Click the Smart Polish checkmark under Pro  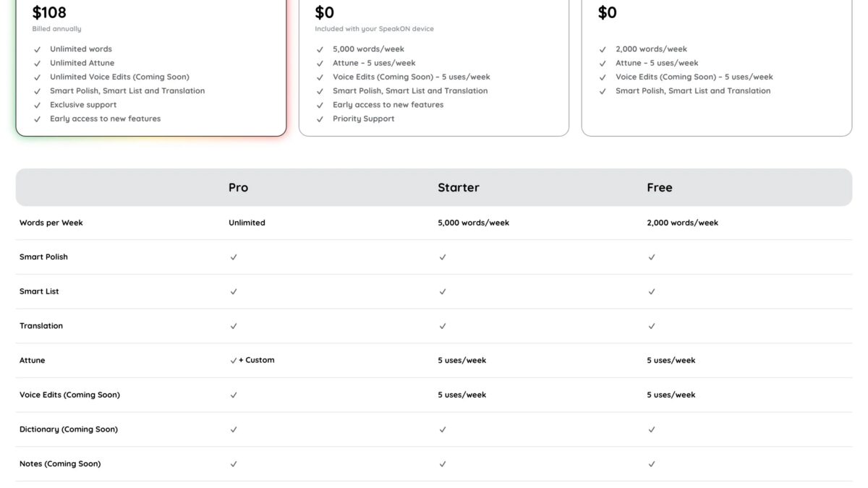coord(234,257)
